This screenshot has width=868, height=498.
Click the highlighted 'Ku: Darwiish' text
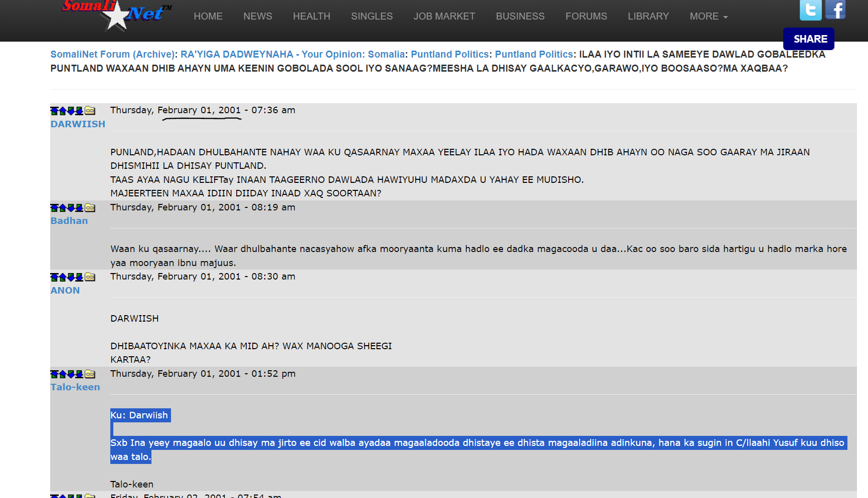click(x=139, y=415)
